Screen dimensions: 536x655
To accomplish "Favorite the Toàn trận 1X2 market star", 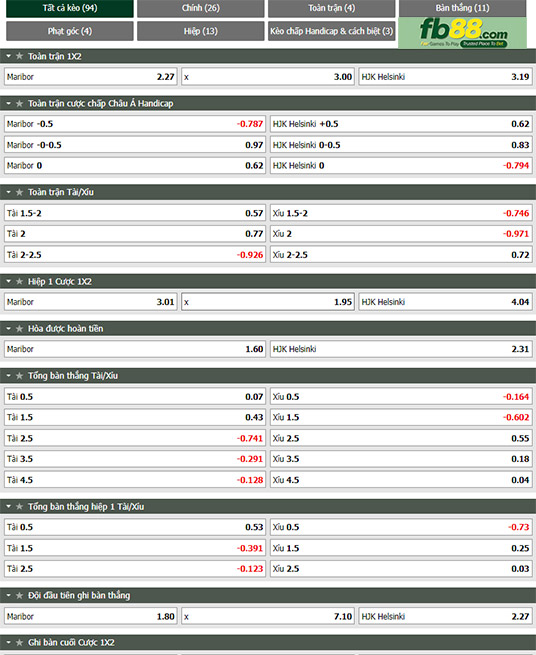I will (19, 56).
